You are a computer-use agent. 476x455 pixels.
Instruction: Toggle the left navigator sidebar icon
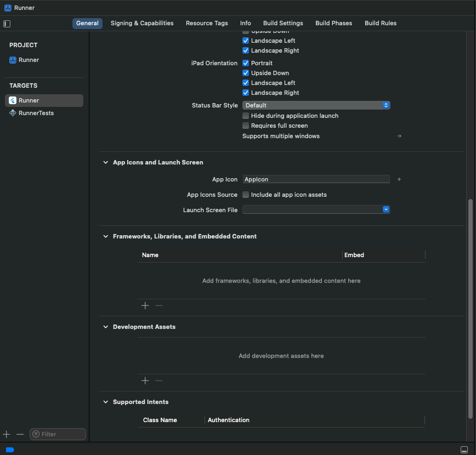click(7, 24)
